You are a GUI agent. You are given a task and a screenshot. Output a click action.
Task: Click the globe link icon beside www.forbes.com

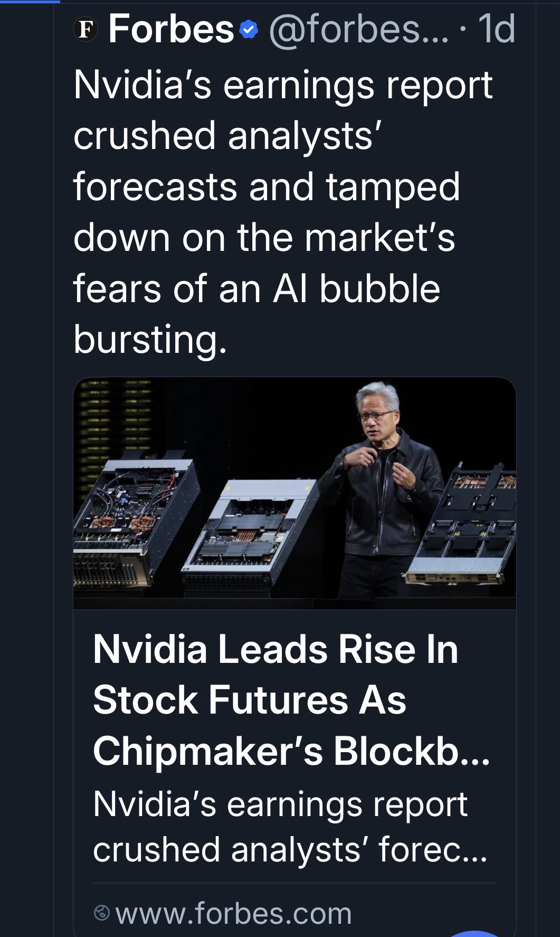point(101,913)
